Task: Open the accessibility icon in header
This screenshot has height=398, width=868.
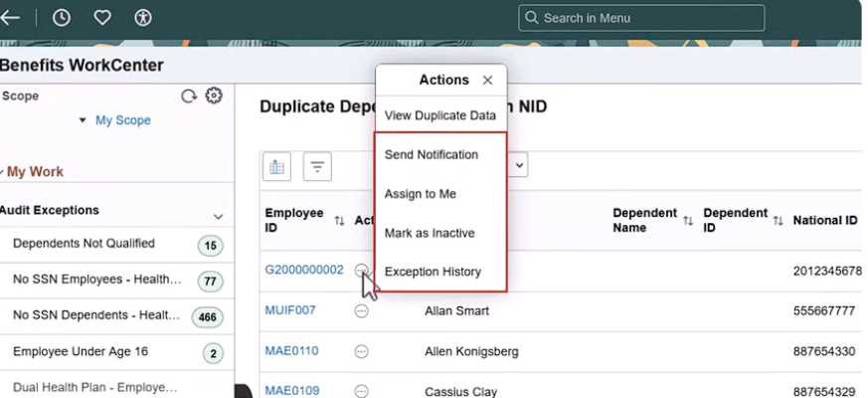Action: click(143, 18)
